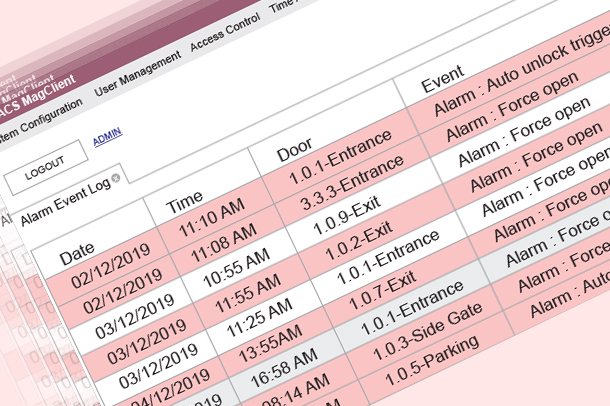610x406 pixels.
Task: Click the ACS MagClient title text
Action: pos(37,95)
